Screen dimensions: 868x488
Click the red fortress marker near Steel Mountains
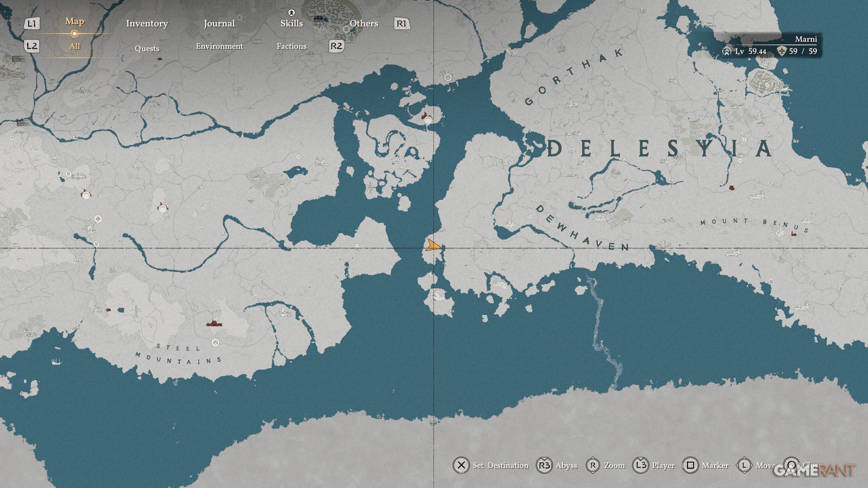click(x=214, y=324)
